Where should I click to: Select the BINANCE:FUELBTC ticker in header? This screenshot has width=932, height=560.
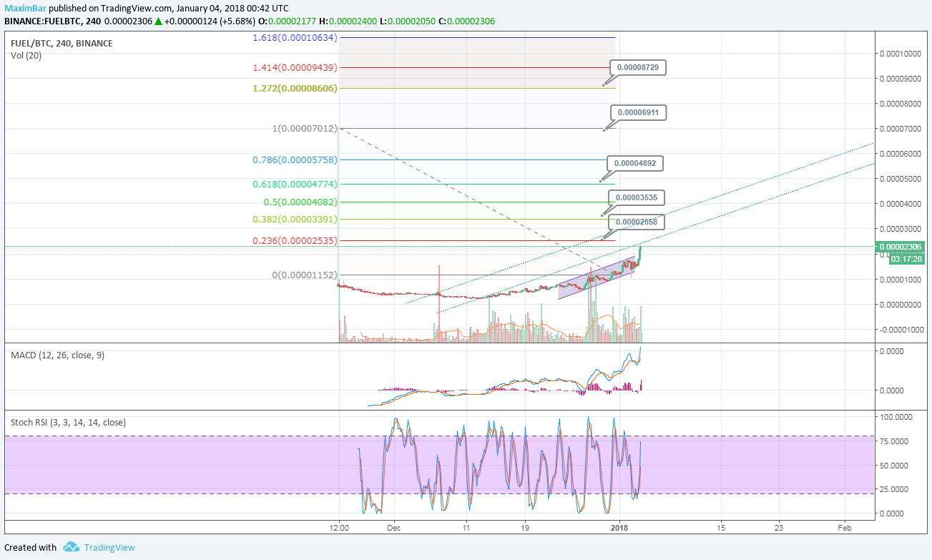[43, 21]
